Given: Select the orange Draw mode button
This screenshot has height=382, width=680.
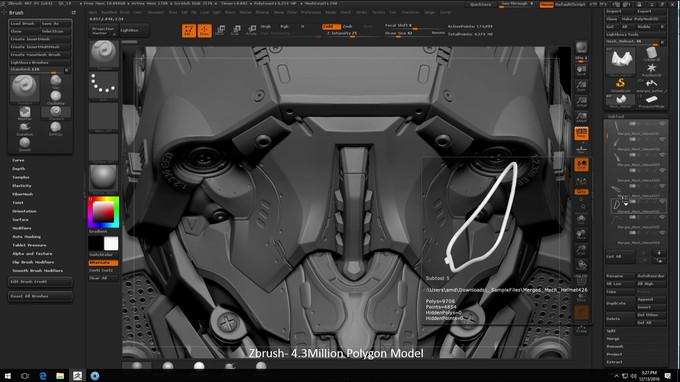Looking at the screenshot, I should [x=204, y=30].
